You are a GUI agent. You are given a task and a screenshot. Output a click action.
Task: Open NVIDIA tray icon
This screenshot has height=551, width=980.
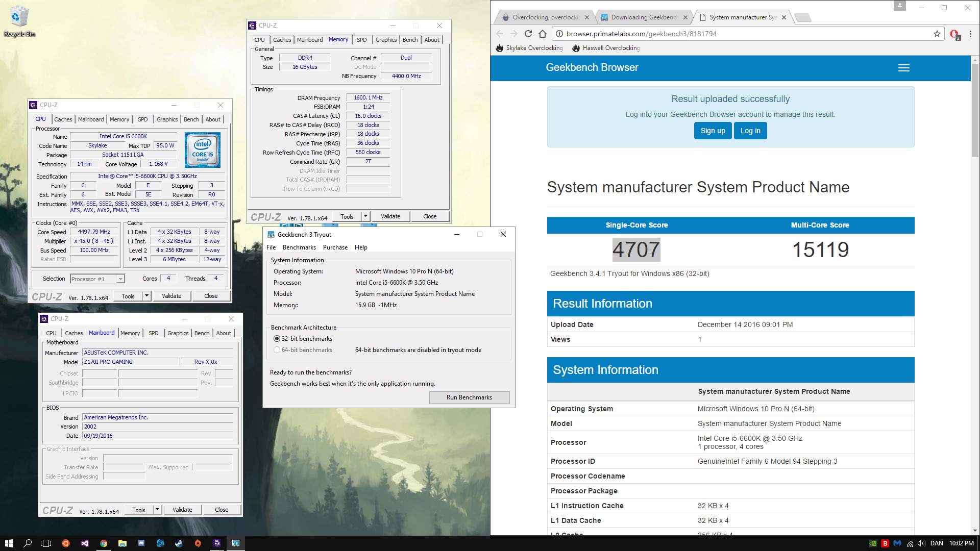(x=873, y=543)
